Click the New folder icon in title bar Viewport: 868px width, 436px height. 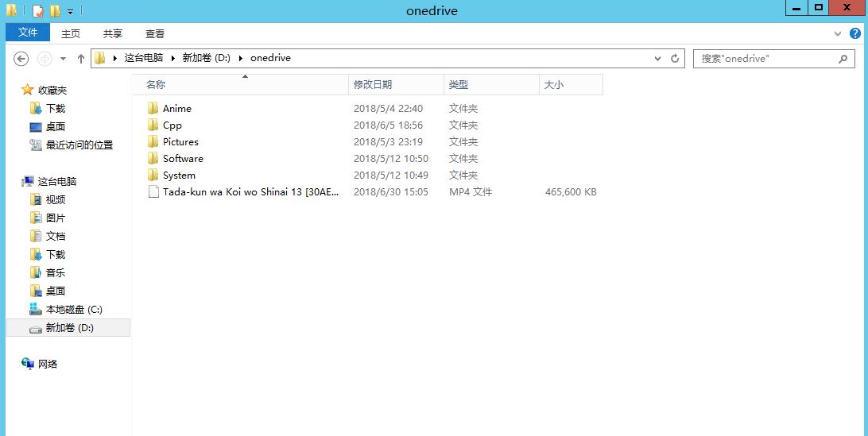pyautogui.click(x=55, y=11)
